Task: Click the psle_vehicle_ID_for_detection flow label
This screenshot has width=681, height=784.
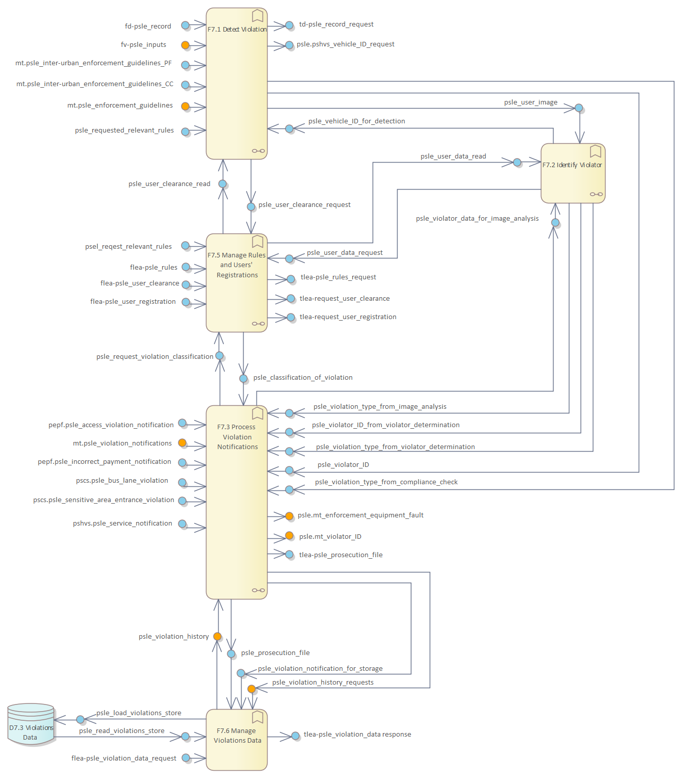Action: pos(356,121)
